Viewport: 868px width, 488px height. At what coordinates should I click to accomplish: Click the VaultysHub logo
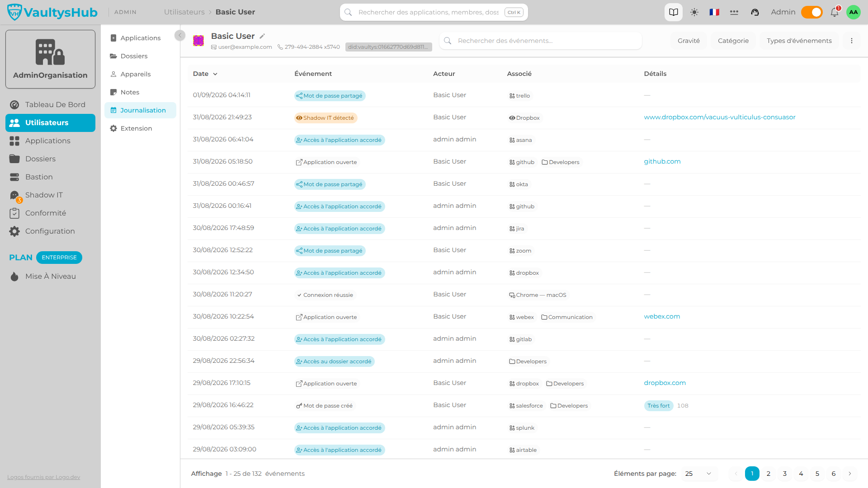point(52,12)
